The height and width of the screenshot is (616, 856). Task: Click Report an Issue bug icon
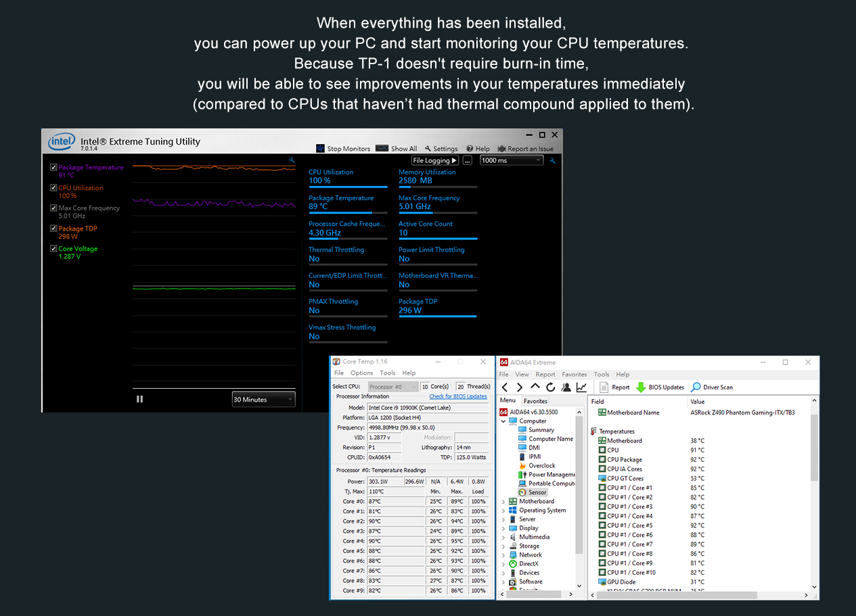502,149
